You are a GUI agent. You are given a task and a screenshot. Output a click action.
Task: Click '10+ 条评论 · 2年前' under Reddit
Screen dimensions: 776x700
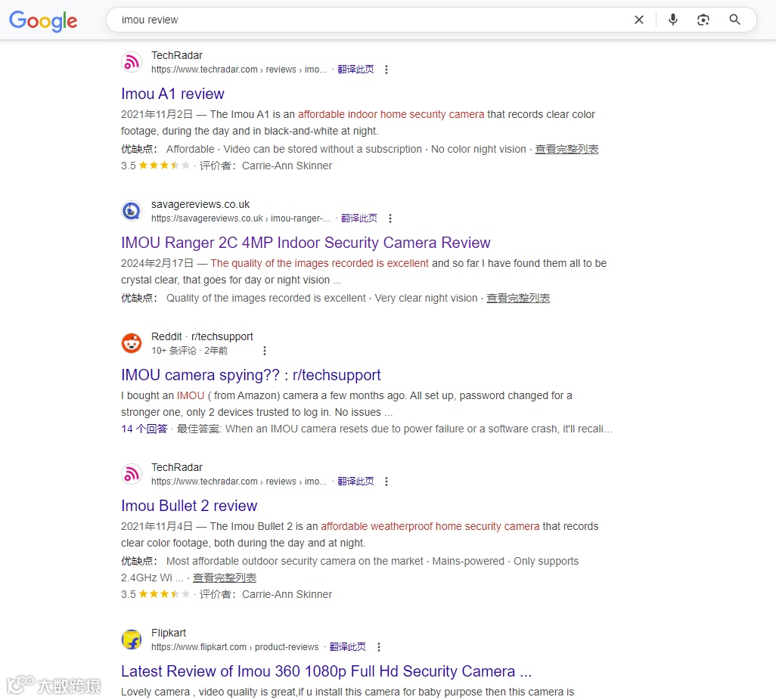pos(190,351)
